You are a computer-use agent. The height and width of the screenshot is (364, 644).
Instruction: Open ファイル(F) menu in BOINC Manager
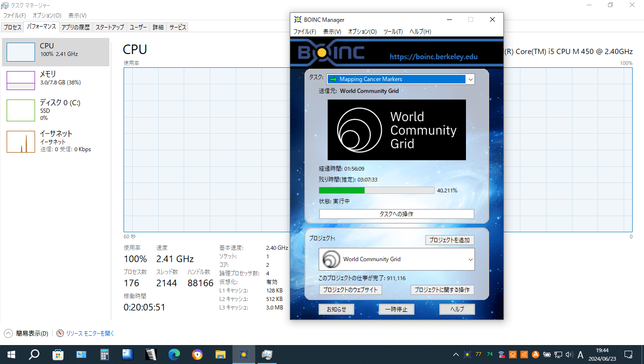point(304,32)
